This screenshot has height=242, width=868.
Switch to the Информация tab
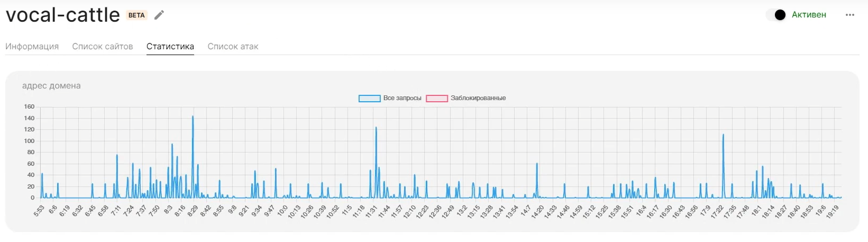tap(32, 47)
